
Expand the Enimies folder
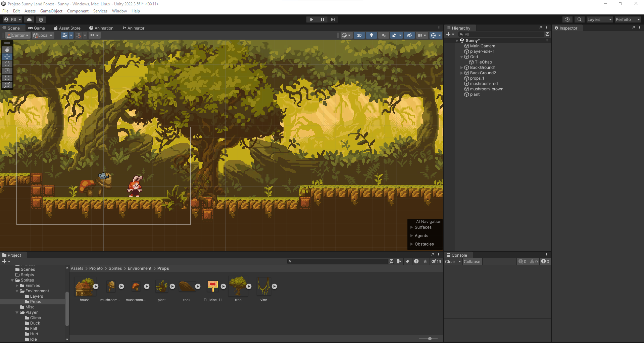[17, 286]
